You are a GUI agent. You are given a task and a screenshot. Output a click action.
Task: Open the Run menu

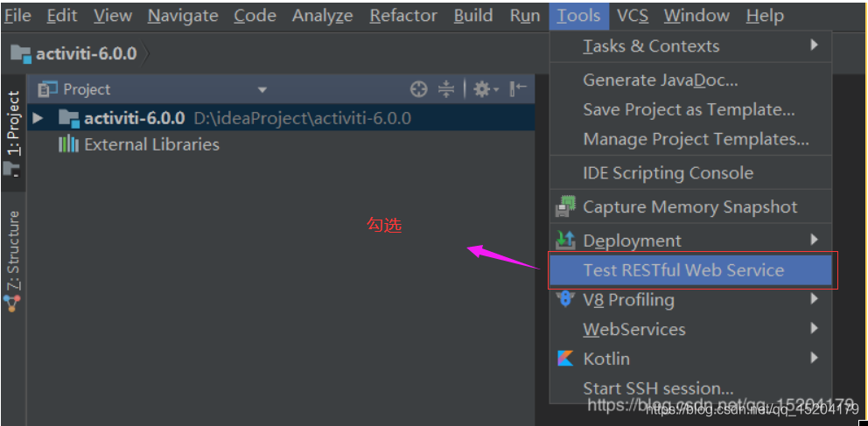pos(525,16)
